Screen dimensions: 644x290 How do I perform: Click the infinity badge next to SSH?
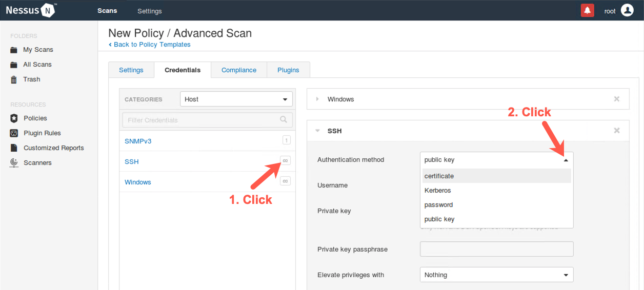286,160
